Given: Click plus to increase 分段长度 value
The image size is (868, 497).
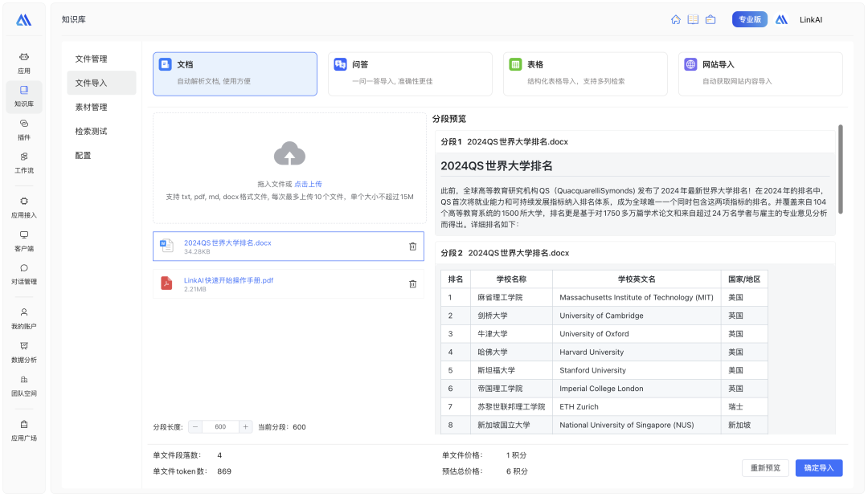Looking at the screenshot, I should tap(244, 426).
